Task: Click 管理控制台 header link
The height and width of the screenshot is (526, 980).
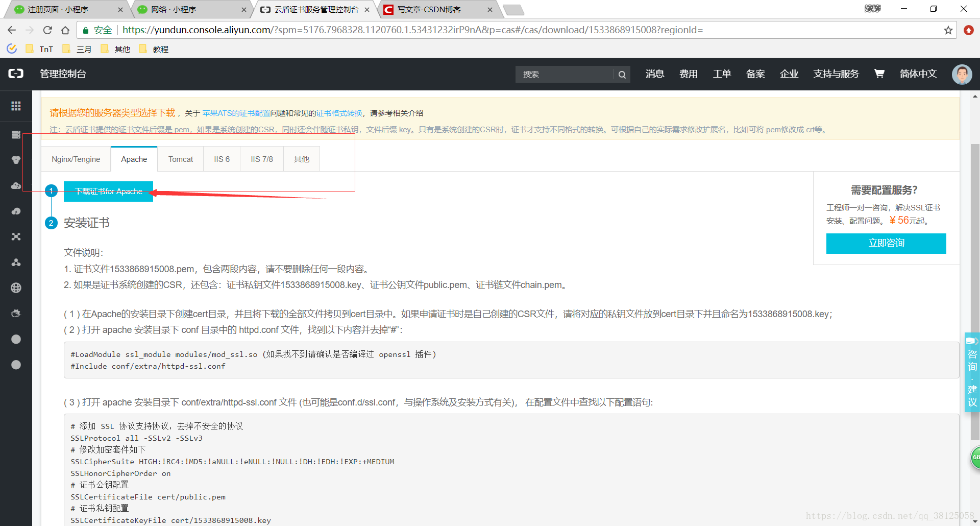Action: (63, 74)
